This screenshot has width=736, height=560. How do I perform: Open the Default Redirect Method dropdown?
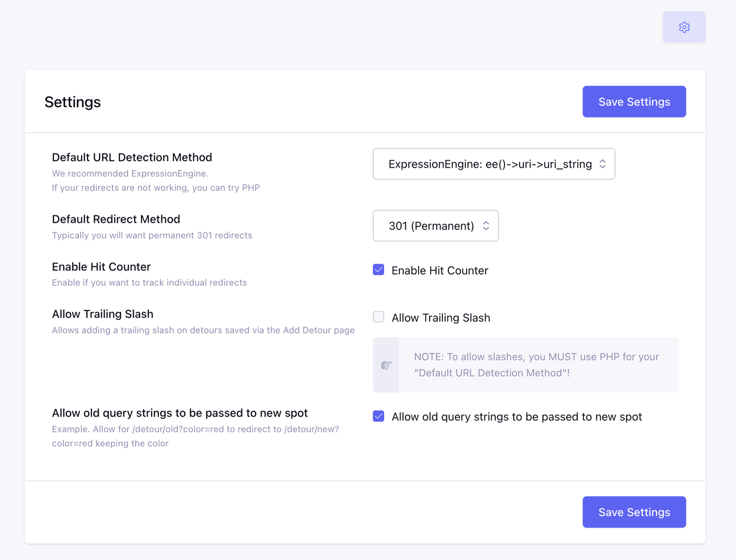[431, 226]
